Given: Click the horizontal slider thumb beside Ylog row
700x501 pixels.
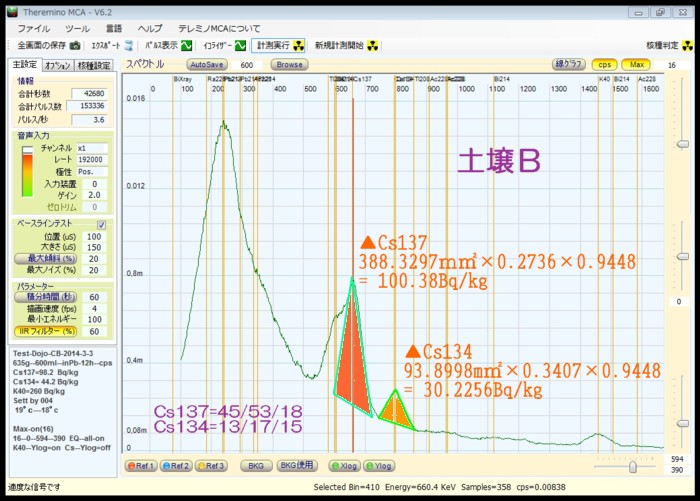Looking at the screenshot, I should pyautogui.click(x=633, y=467).
